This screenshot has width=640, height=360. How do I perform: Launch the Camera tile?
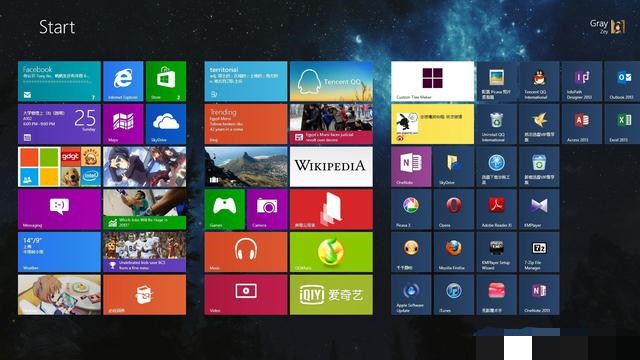pos(267,209)
